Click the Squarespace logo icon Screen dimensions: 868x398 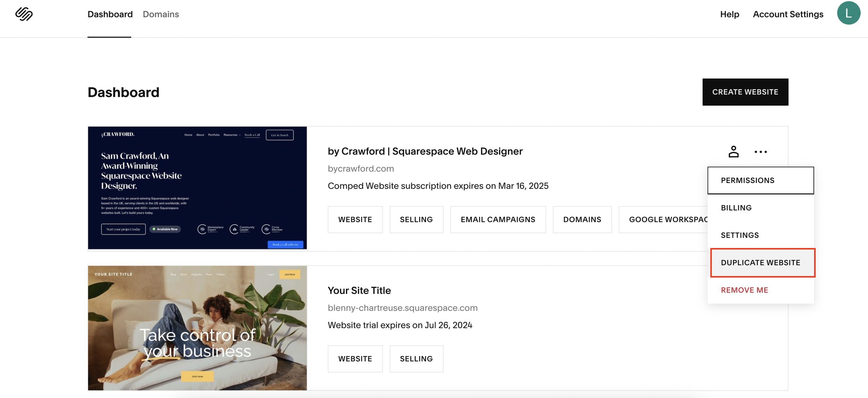24,14
